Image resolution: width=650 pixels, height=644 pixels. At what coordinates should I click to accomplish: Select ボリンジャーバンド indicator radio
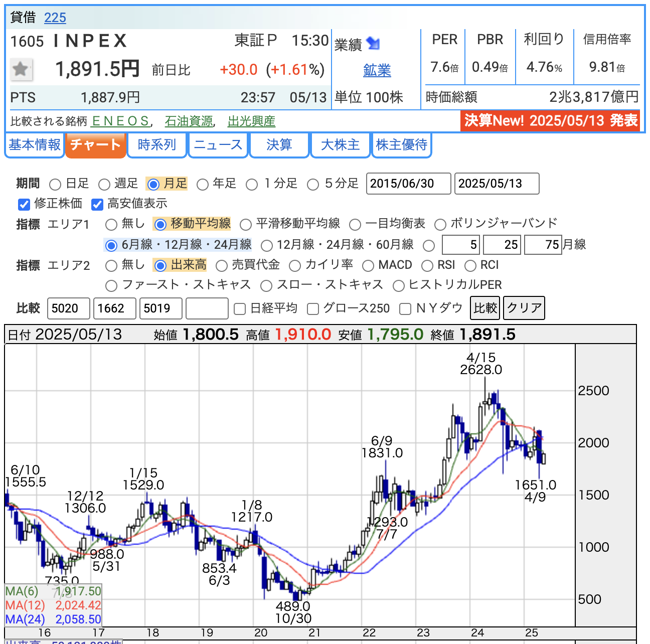tap(440, 225)
